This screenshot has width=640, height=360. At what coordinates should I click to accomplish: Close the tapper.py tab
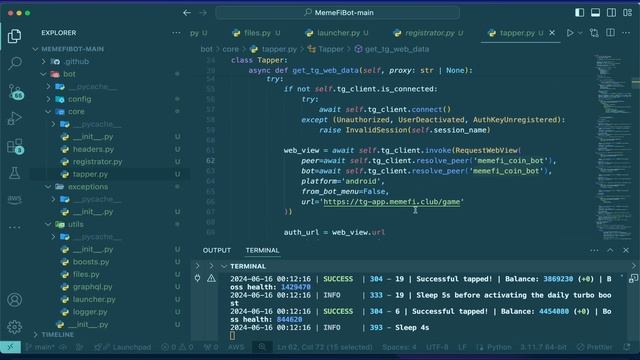tap(552, 33)
